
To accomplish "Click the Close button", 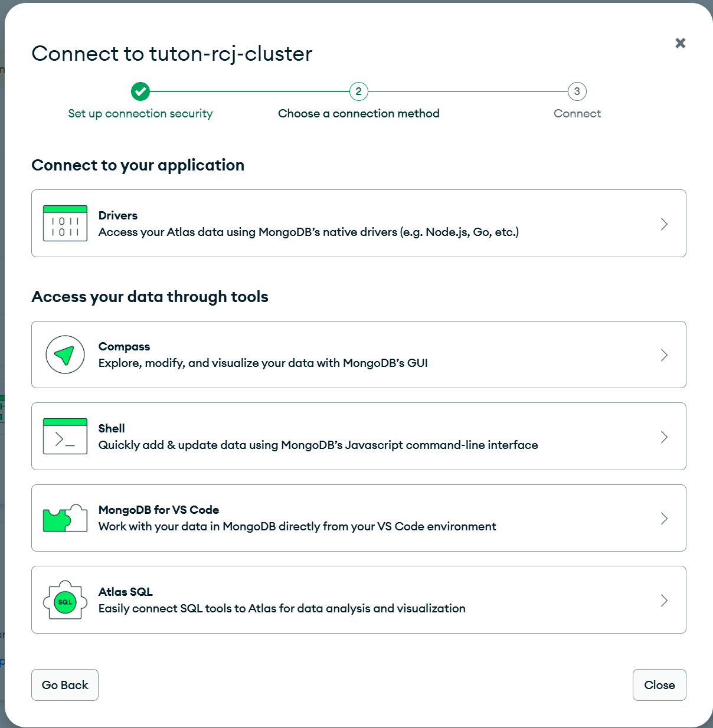I will coord(659,685).
